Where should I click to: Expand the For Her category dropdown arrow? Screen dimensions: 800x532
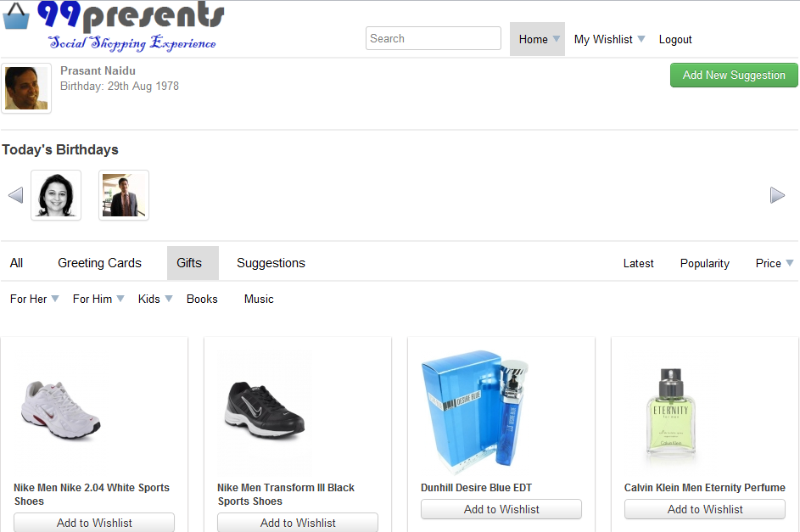coord(55,299)
